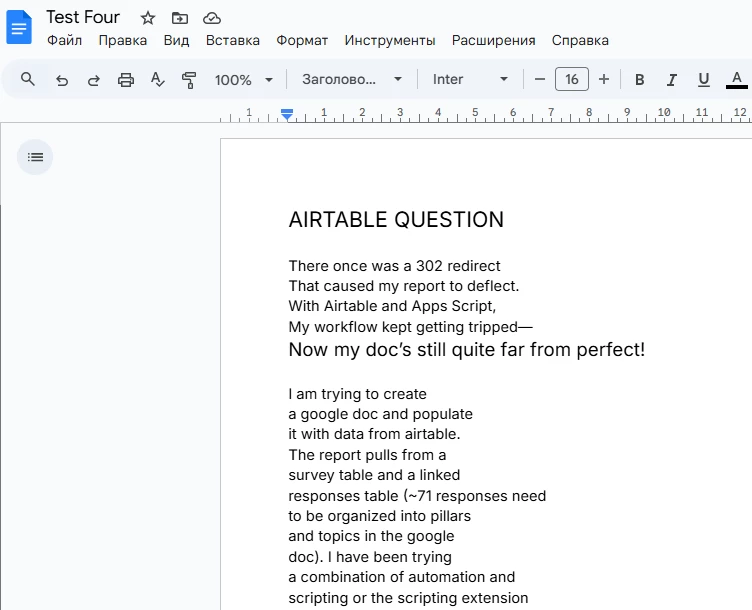Viewport: 752px width, 610px height.
Task: Click the line 'With Airtable and Apps Script,'
Action: (x=392, y=306)
